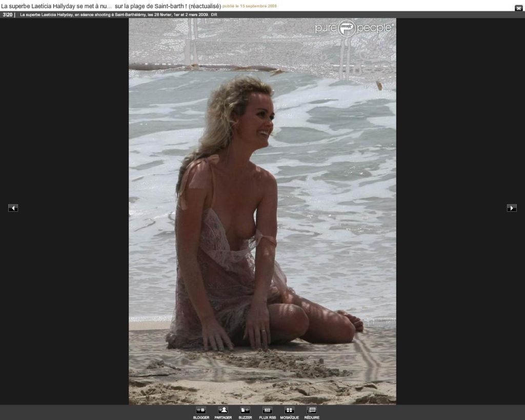Click the PARTAGER text label

(223, 417)
